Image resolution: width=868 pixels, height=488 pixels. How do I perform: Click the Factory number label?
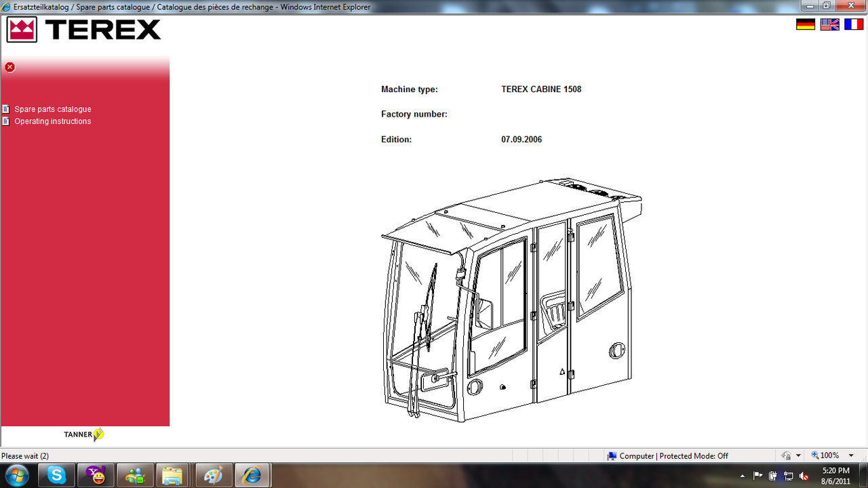click(x=414, y=115)
